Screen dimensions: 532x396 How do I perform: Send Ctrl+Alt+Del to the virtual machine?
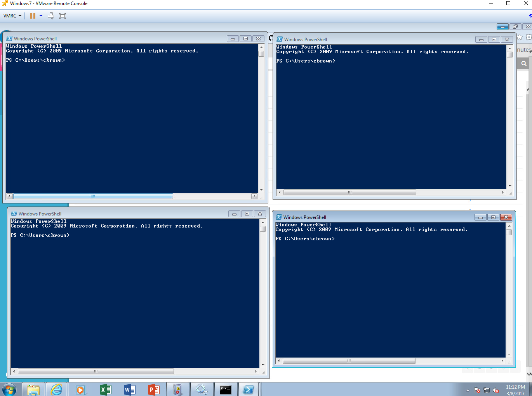click(51, 16)
